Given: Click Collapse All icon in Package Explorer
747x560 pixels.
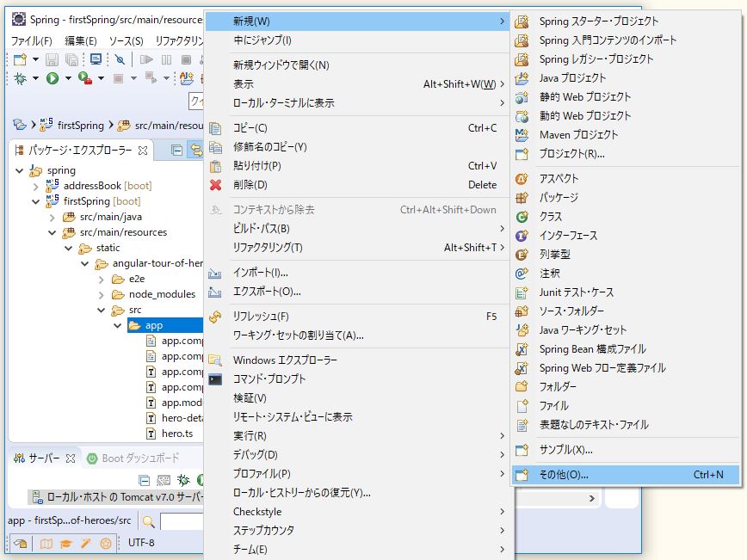Looking at the screenshot, I should 176,151.
